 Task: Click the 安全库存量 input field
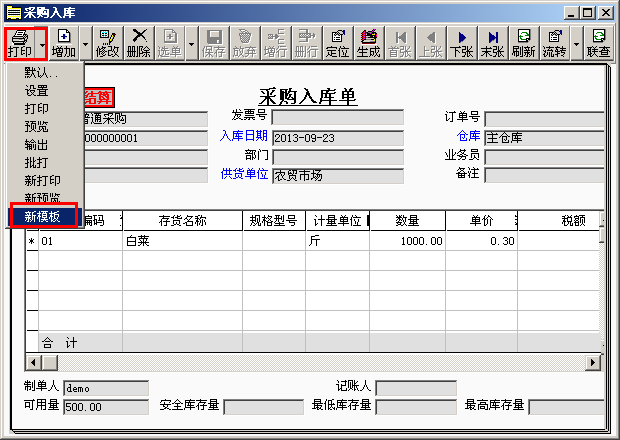point(264,407)
